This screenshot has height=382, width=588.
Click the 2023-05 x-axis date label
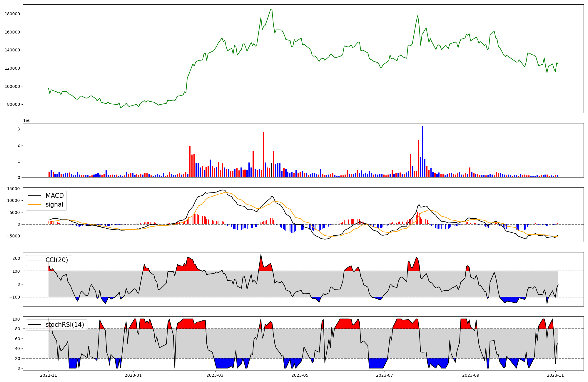click(300, 375)
